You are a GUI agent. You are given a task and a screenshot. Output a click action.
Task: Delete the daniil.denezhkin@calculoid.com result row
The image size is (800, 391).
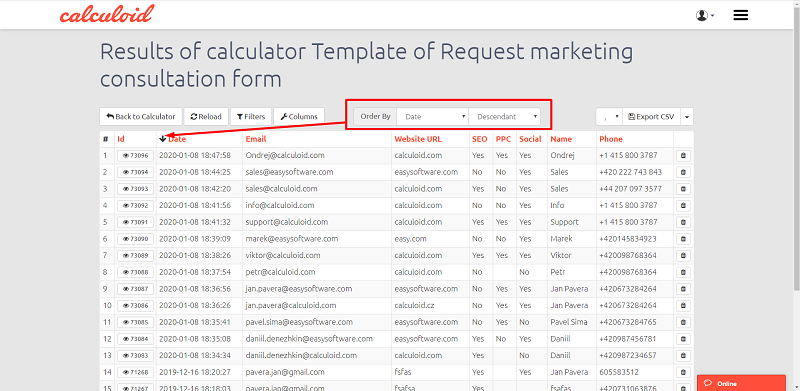pos(683,356)
